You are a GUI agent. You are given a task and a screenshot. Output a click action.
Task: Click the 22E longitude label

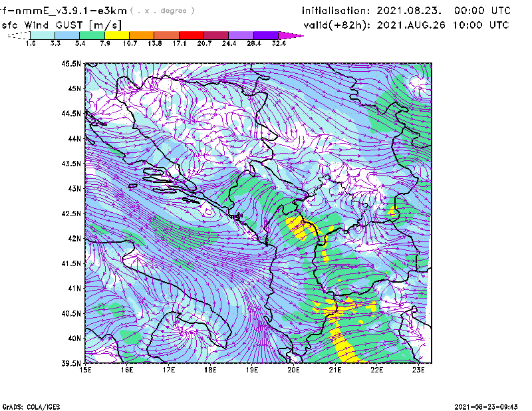(x=376, y=370)
